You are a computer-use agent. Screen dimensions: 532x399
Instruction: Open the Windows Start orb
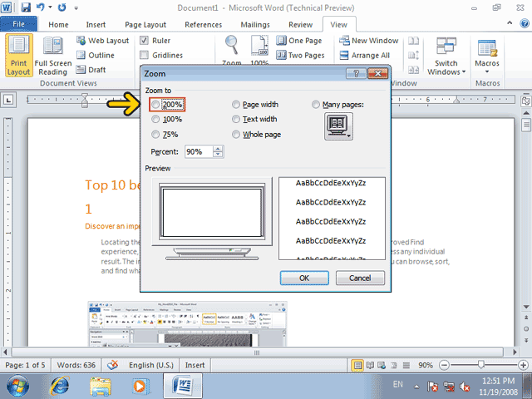click(x=17, y=386)
